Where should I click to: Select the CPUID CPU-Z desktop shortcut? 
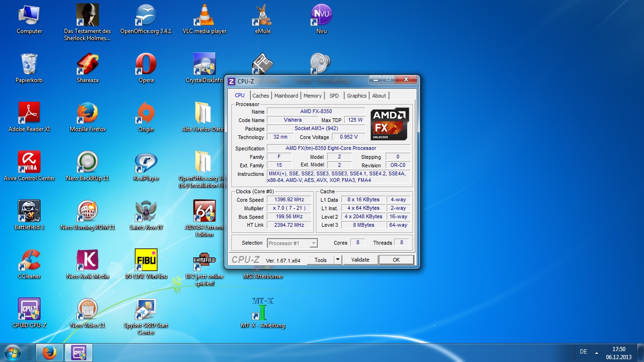point(29,314)
